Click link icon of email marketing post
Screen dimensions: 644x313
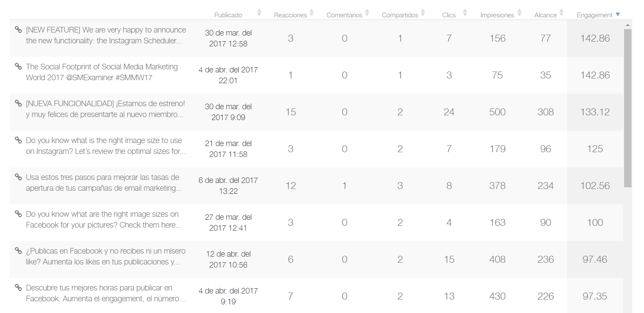[x=18, y=177]
